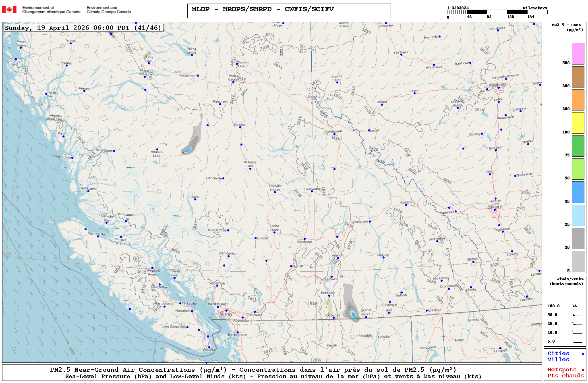Select the yellow 100 µg/m³ legend swatch

click(578, 123)
